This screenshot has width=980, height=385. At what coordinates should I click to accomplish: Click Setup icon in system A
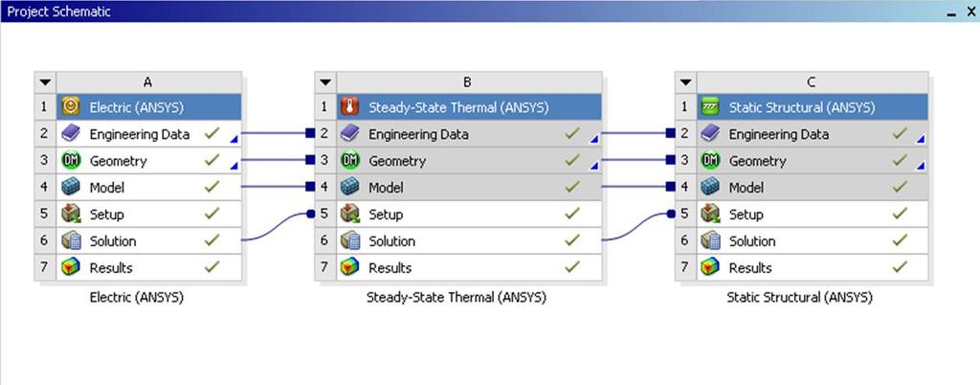point(71,215)
